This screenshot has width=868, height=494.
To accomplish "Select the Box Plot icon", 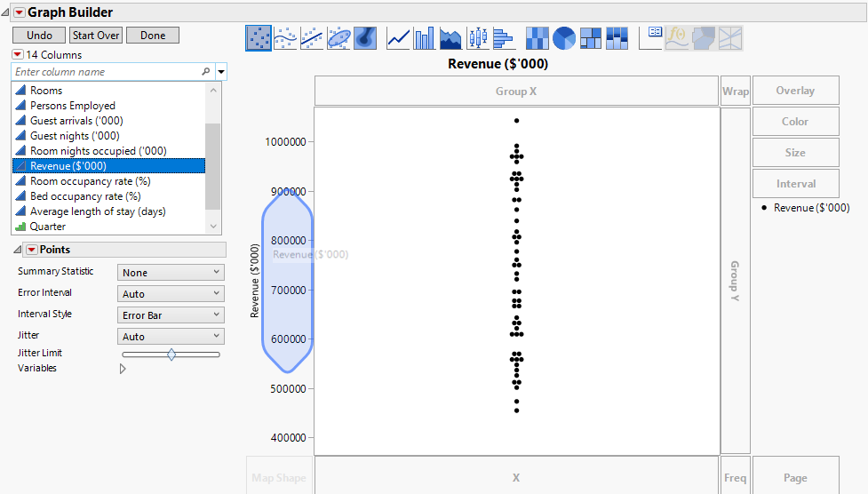I will (x=478, y=38).
